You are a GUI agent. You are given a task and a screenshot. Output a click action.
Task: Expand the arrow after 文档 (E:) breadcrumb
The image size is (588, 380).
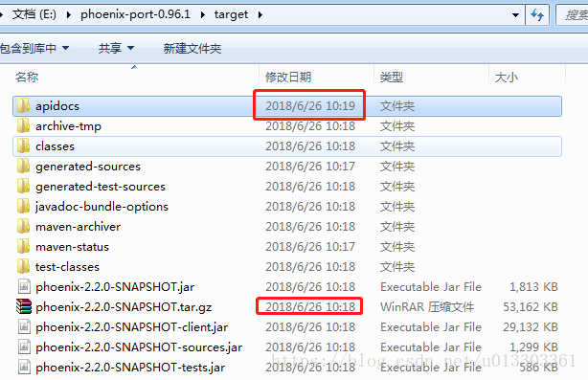coord(69,15)
